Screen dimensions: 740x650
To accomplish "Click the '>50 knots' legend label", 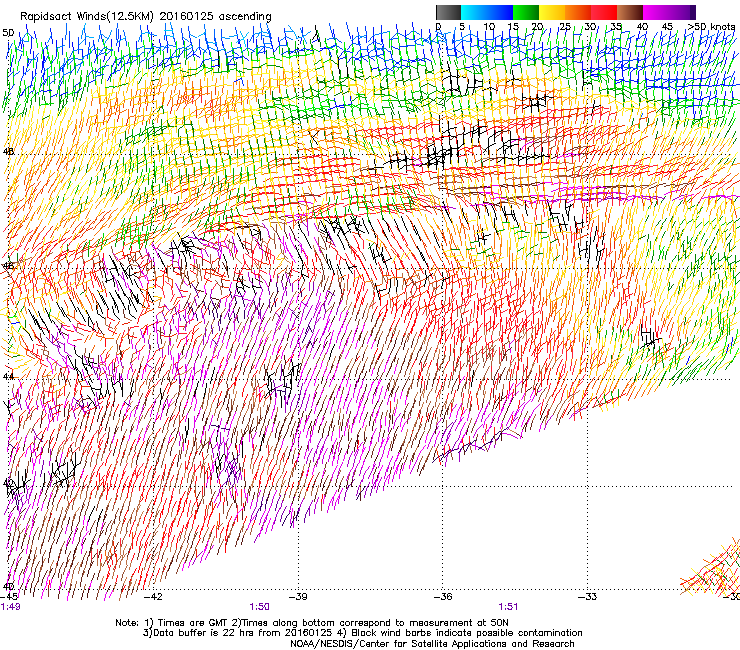I will pyautogui.click(x=711, y=26).
